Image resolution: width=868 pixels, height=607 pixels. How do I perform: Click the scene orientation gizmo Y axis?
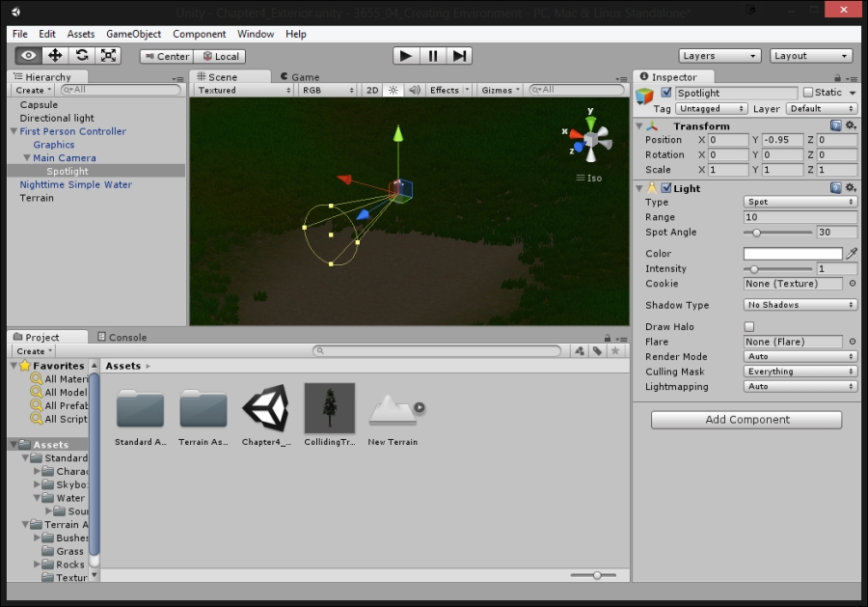pyautogui.click(x=590, y=121)
